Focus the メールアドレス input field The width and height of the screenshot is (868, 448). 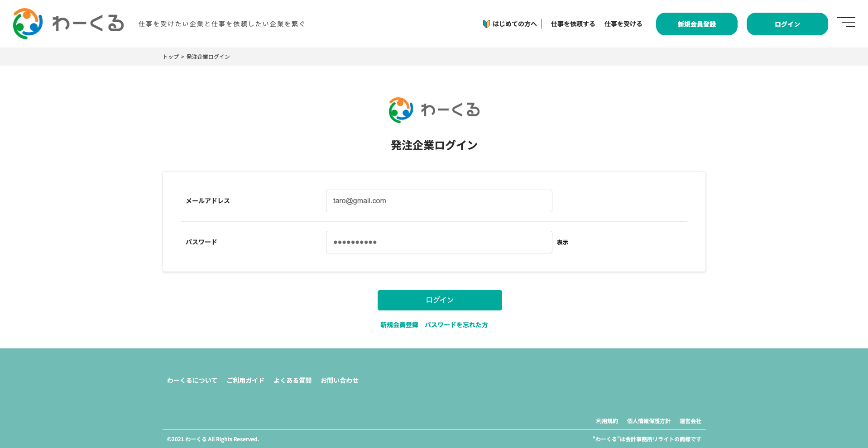point(439,201)
